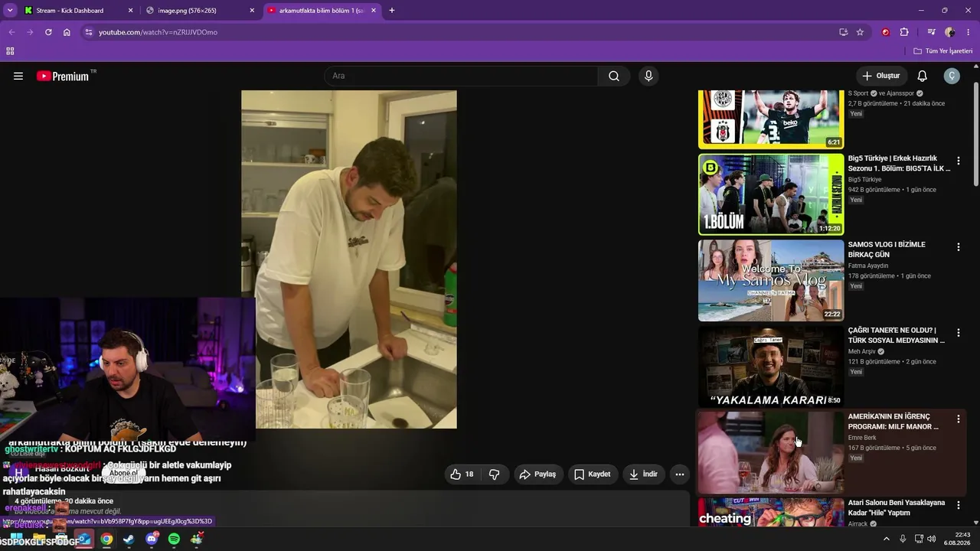Click the red extension icon in toolbar
Image resolution: width=980 pixels, height=551 pixels.
886,32
